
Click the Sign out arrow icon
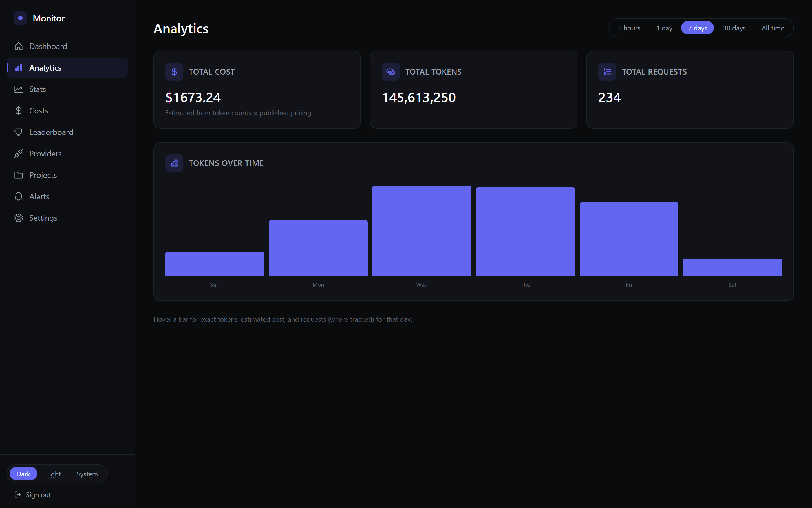coord(17,494)
